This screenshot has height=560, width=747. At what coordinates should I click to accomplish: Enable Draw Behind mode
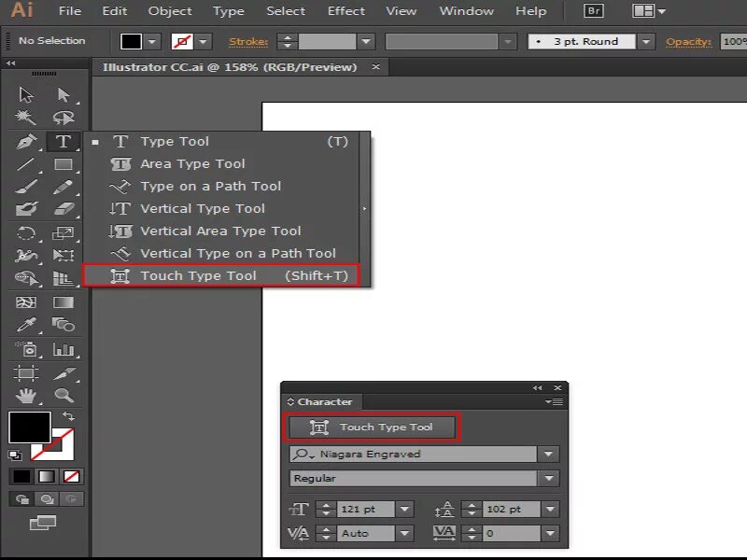[47, 499]
